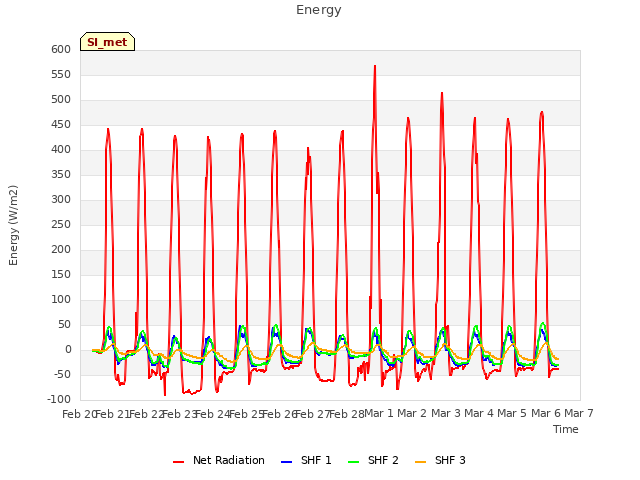Click the Feb 26 x-axis date label
Image resolution: width=640 pixels, height=480 pixels.
(280, 414)
